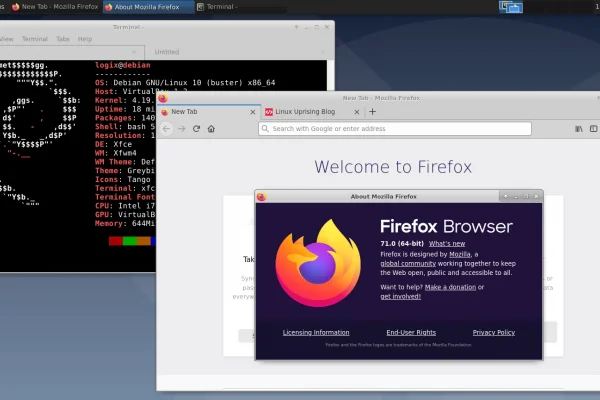The width and height of the screenshot is (600, 400).
Task: Minimize the Terminal window
Action: click(x=307, y=28)
